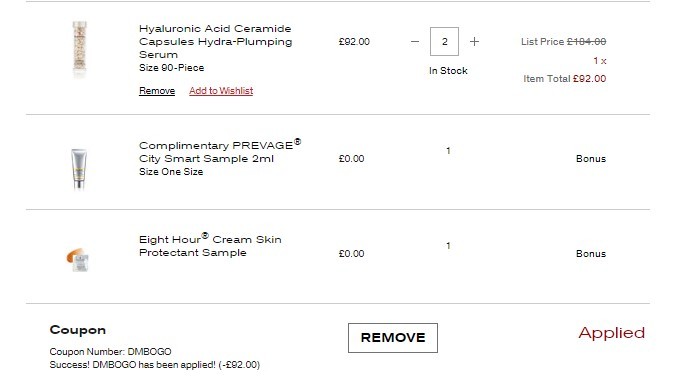Click the red Applied coupon status text
The image size is (678, 380).
coord(611,333)
